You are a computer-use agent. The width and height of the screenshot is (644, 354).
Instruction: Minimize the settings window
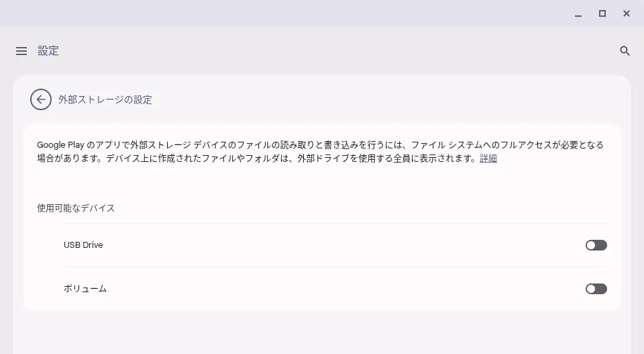tap(578, 14)
